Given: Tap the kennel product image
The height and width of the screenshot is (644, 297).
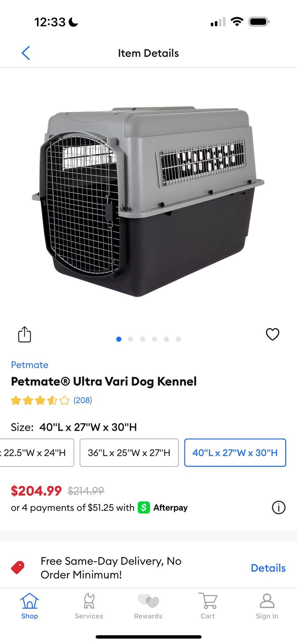Looking at the screenshot, I should point(148,201).
